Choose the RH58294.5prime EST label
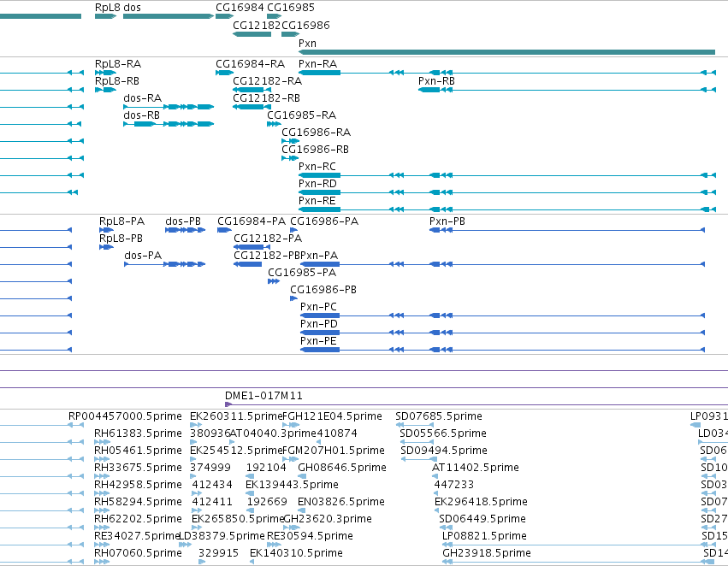This screenshot has height=566, width=728. 138,502
